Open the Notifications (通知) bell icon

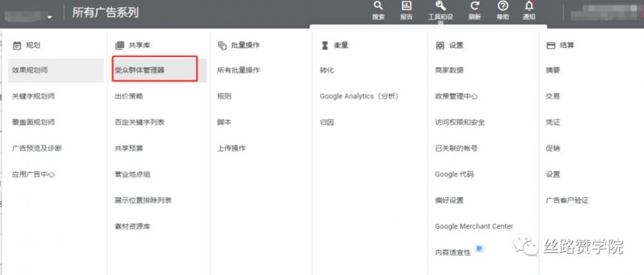(529, 6)
